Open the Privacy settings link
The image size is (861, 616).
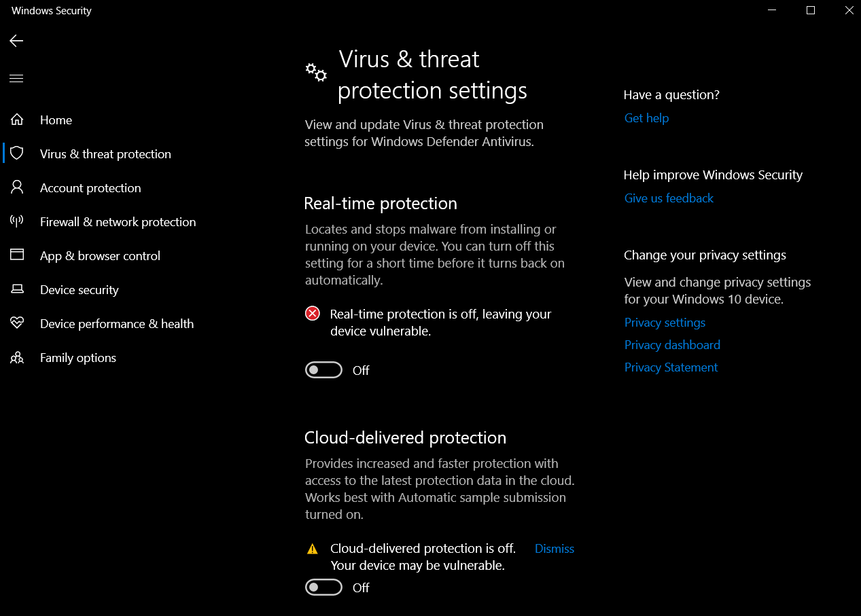pyautogui.click(x=665, y=323)
